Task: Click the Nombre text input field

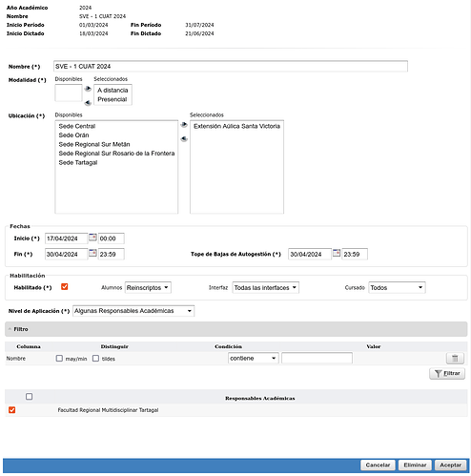Action: (231, 66)
